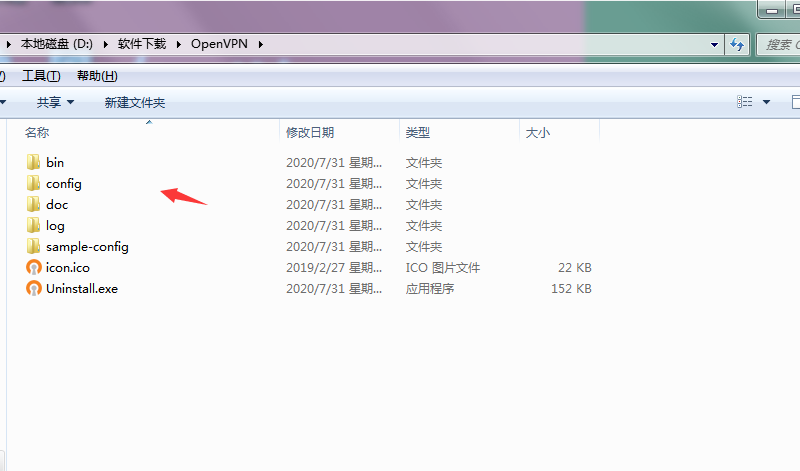
Task: Sort by the 修改日期 column header
Action: [x=310, y=132]
